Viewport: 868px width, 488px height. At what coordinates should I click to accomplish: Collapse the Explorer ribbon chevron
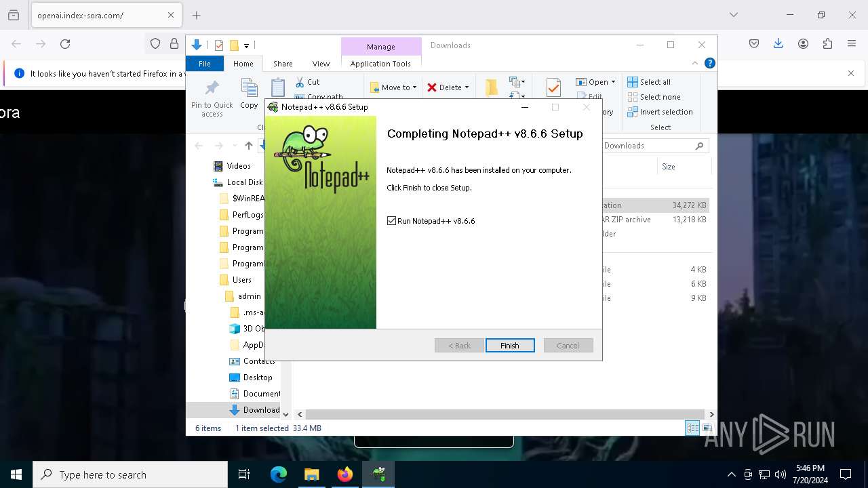coord(694,64)
